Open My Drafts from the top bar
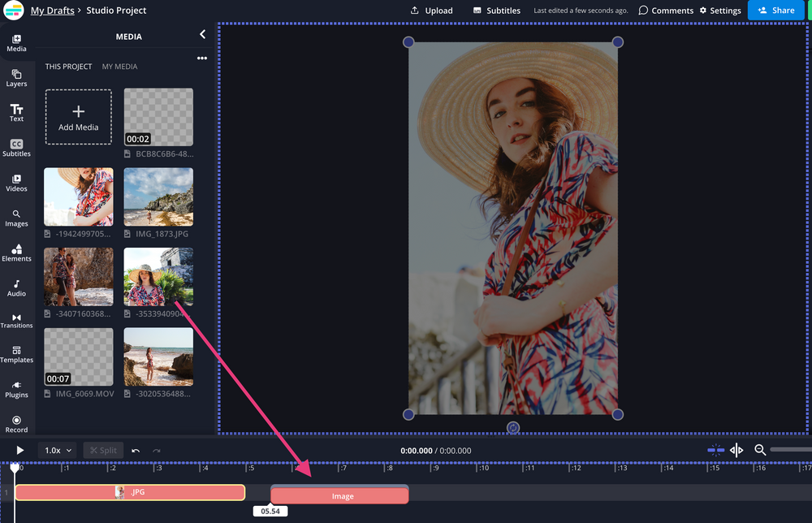Image resolution: width=812 pixels, height=523 pixels. (52, 10)
